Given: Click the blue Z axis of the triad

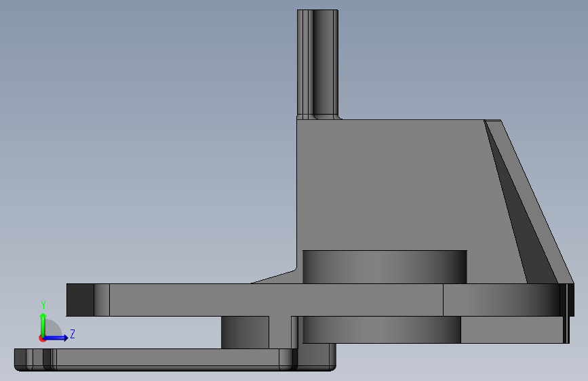Looking at the screenshot, I should [x=56, y=338].
